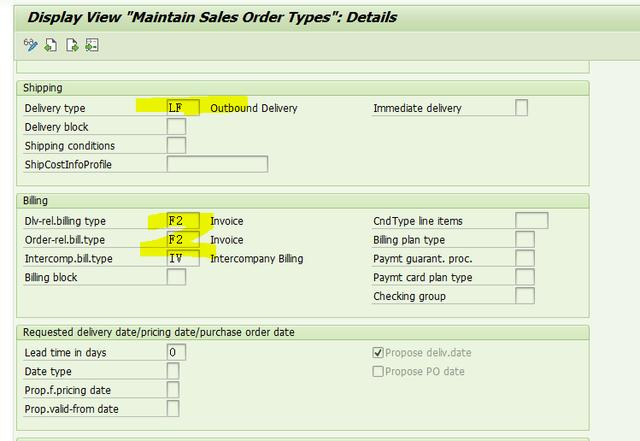Toggle Display/Change mode with the pencil-glasses icon

point(31,45)
